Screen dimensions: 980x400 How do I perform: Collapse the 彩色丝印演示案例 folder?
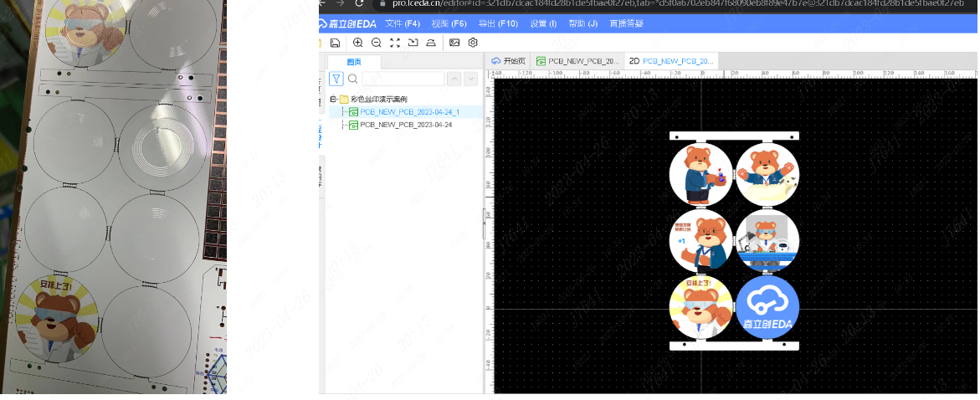pos(333,99)
